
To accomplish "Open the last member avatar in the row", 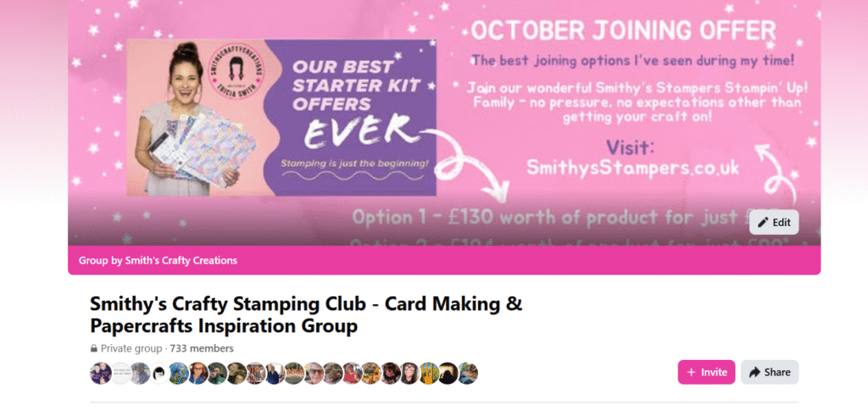I will tap(468, 373).
